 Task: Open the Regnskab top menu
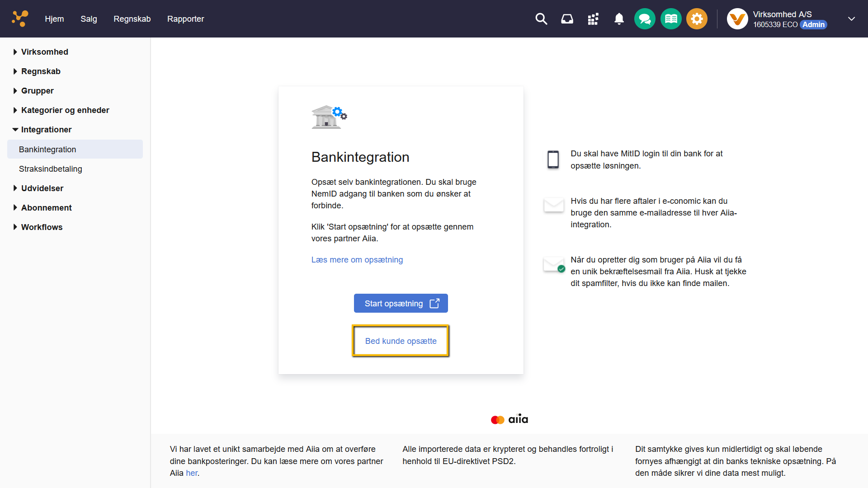tap(132, 19)
